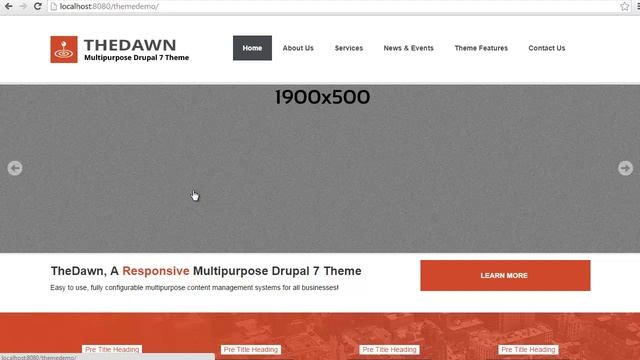Click the browser forward arrow

(x=23, y=6)
